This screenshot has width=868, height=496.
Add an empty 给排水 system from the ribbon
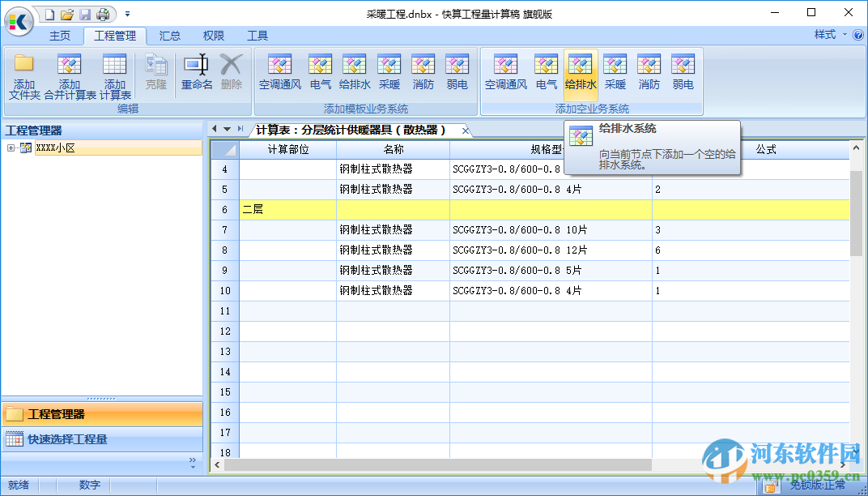click(581, 73)
